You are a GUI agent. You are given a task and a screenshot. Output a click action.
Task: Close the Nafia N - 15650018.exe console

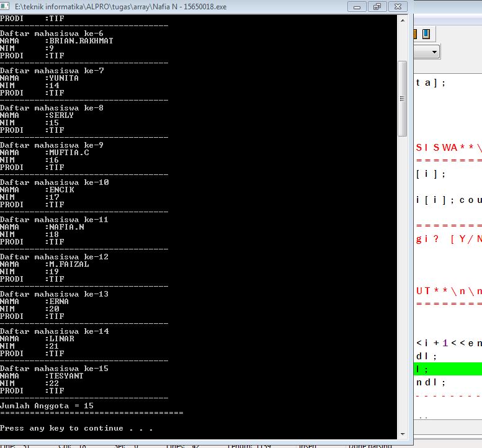coord(398,7)
